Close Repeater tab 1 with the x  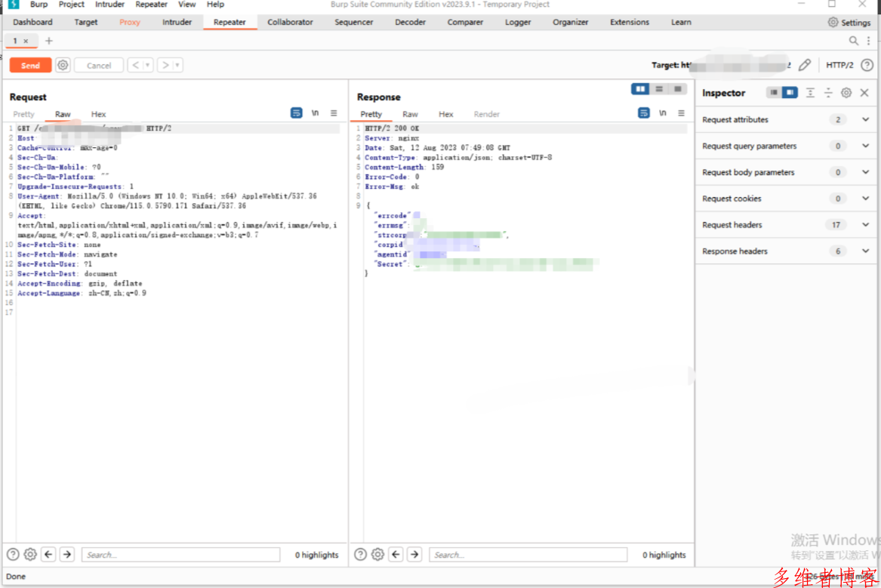pyautogui.click(x=26, y=41)
